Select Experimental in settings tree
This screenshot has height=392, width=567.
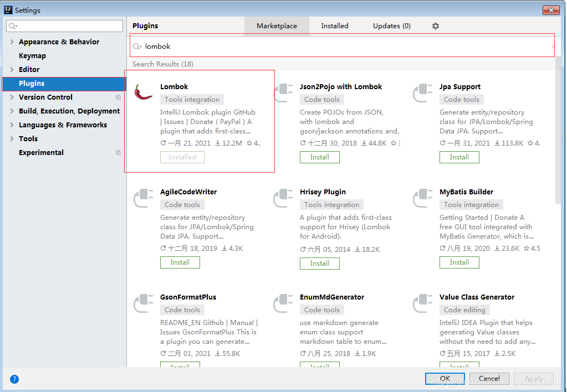(x=41, y=152)
